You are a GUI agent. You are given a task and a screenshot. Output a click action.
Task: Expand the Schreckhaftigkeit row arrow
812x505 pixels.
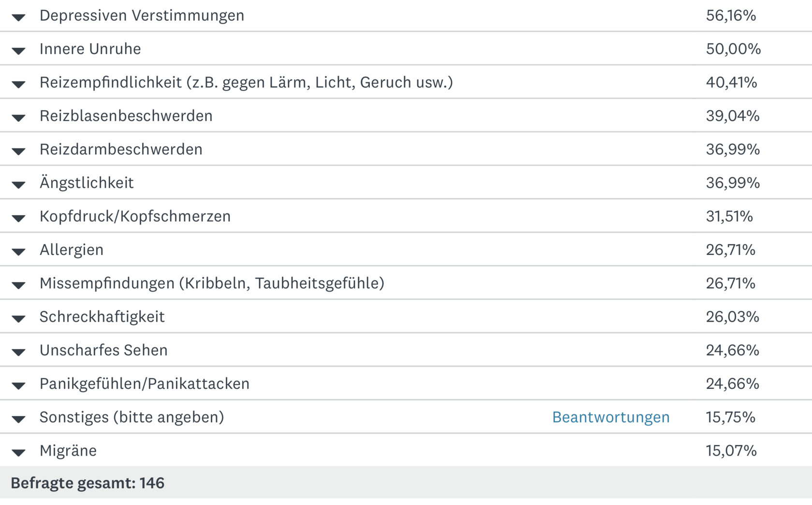(x=18, y=318)
